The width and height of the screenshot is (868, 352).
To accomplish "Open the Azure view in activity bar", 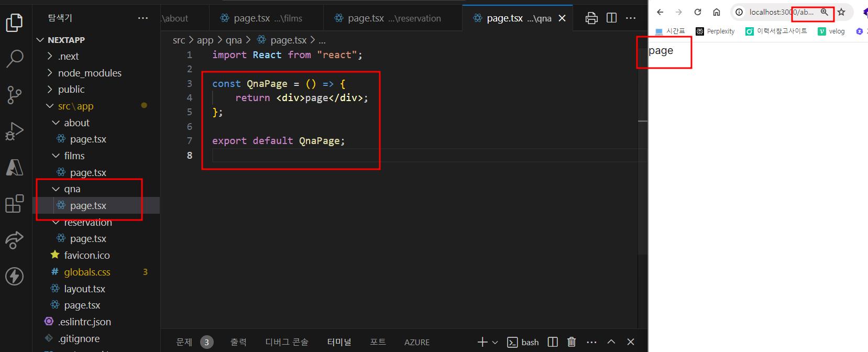I will pyautogui.click(x=14, y=167).
